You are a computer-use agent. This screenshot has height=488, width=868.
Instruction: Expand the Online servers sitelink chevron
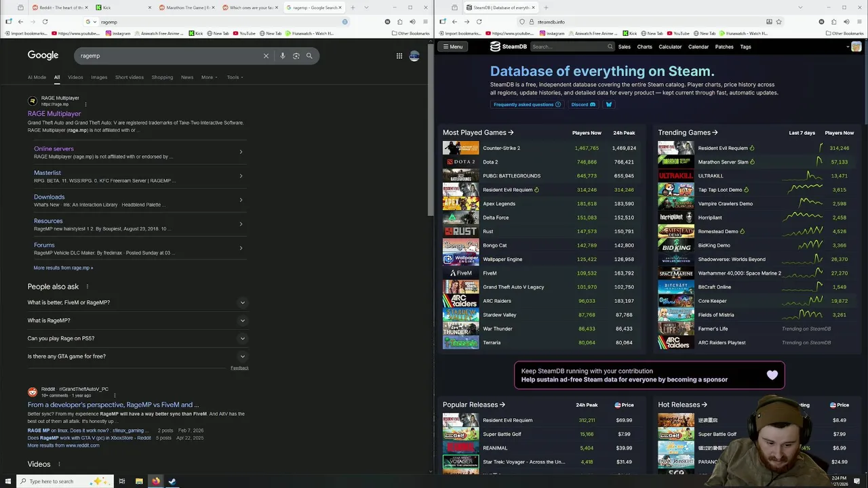point(241,152)
